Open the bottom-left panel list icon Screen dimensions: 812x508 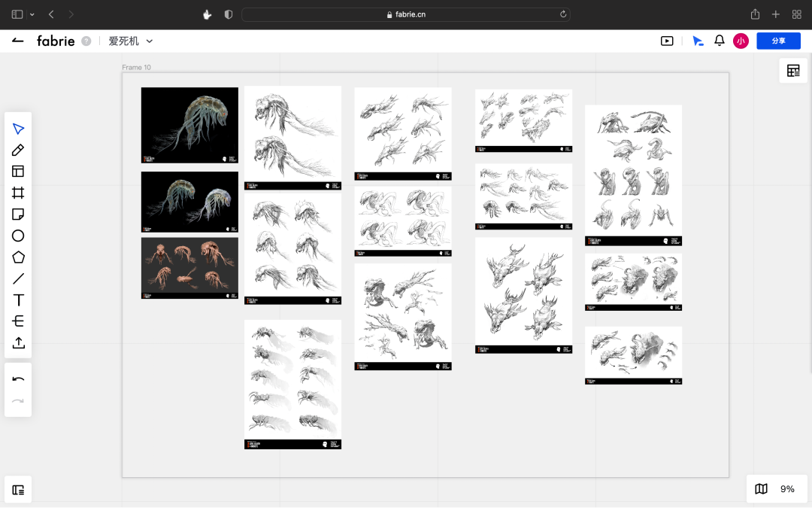click(18, 490)
